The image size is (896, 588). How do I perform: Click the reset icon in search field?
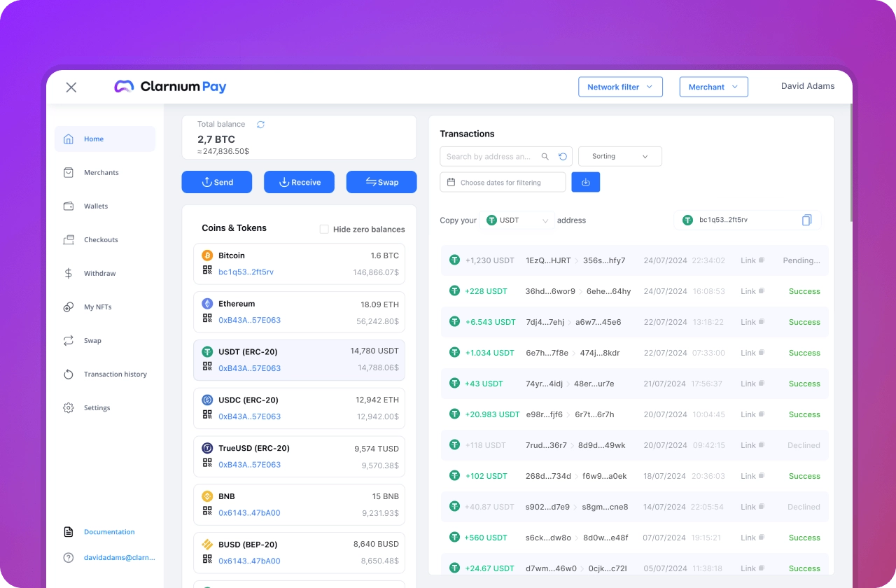coord(563,157)
